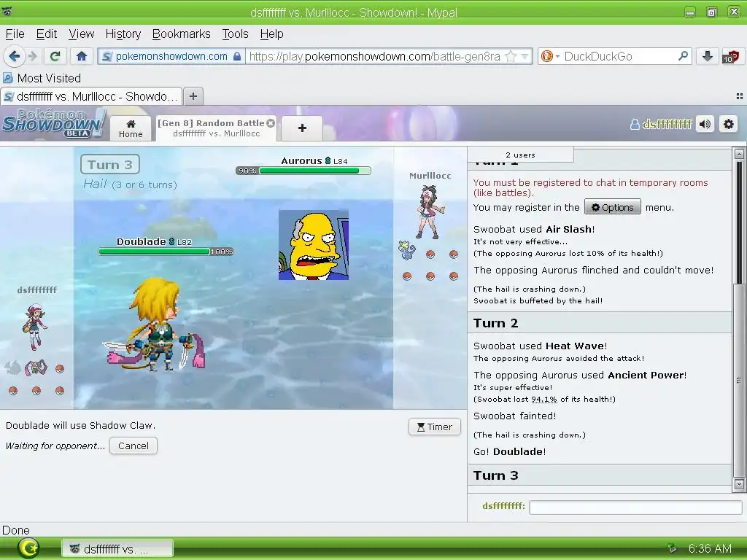Image resolution: width=747 pixels, height=560 pixels.
Task: Click the search magnifier icon
Action: coord(683,56)
